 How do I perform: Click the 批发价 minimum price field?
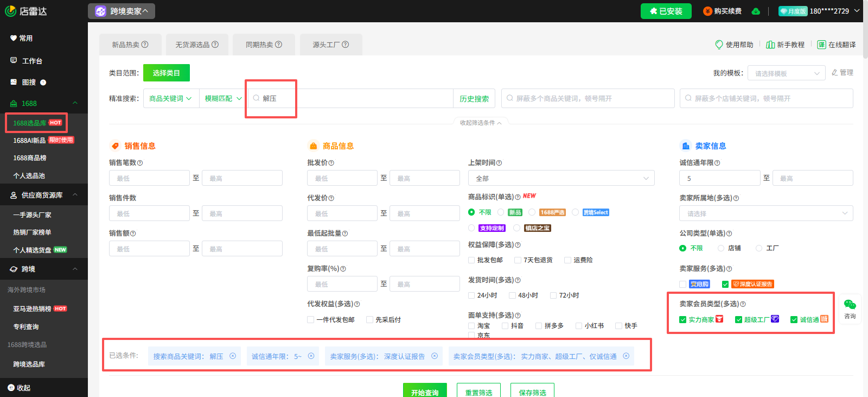(x=342, y=178)
